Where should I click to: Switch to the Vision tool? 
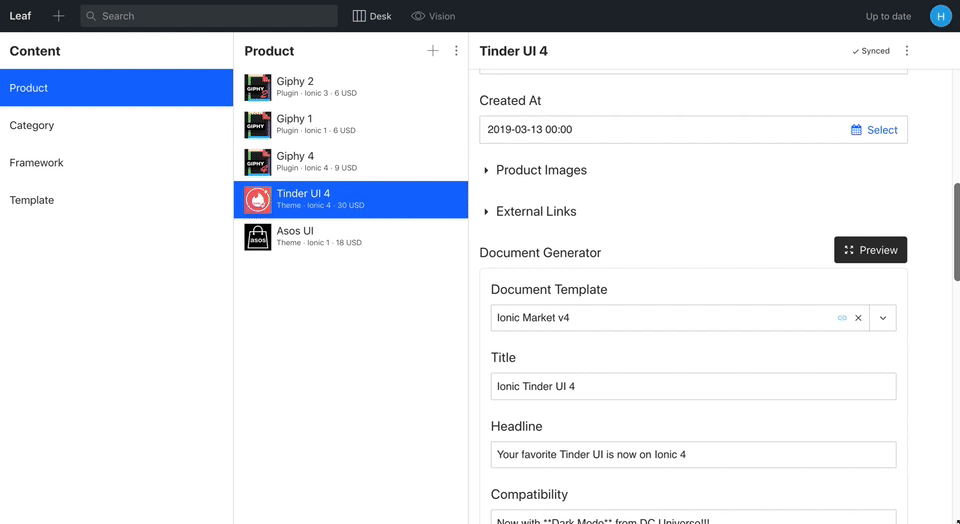click(x=433, y=16)
